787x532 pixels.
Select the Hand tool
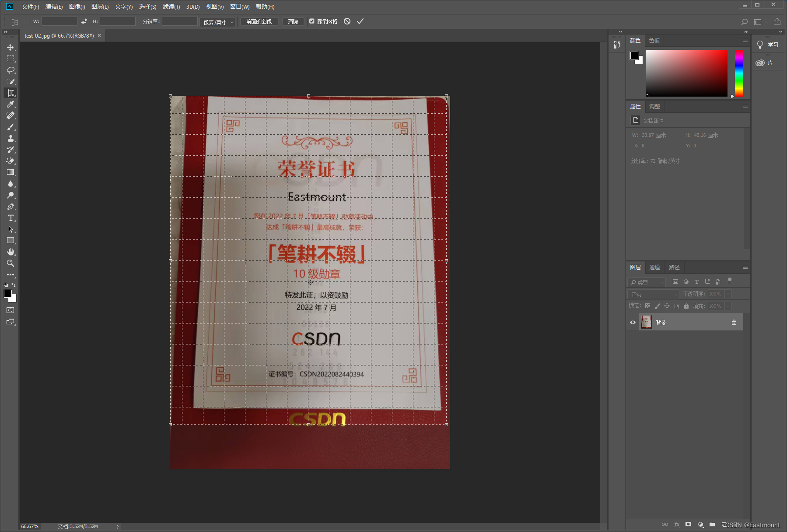[x=10, y=252]
